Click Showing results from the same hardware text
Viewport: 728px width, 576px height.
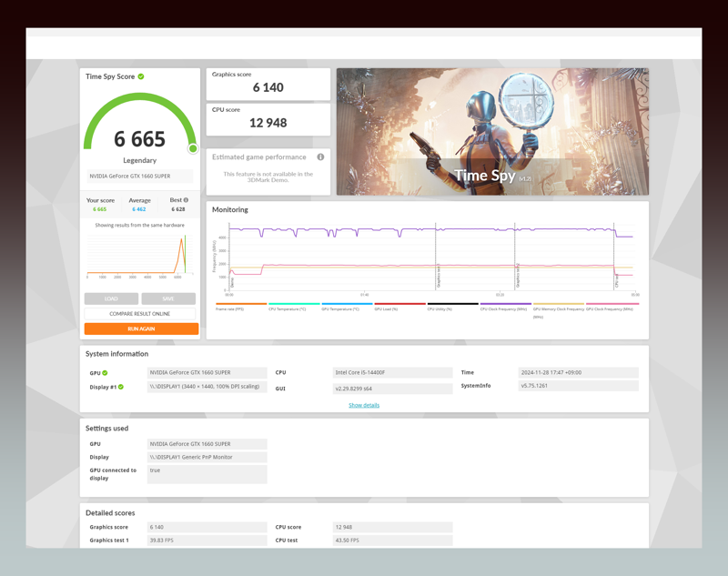(140, 225)
